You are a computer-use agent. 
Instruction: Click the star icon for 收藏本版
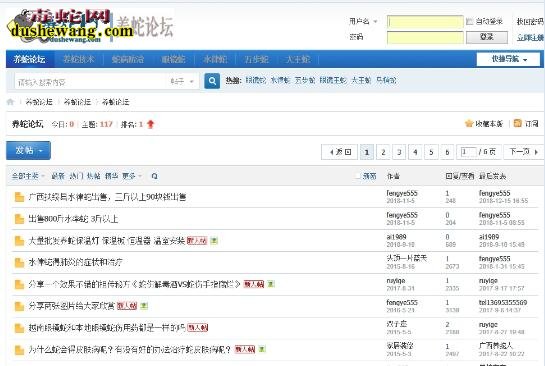click(469, 123)
